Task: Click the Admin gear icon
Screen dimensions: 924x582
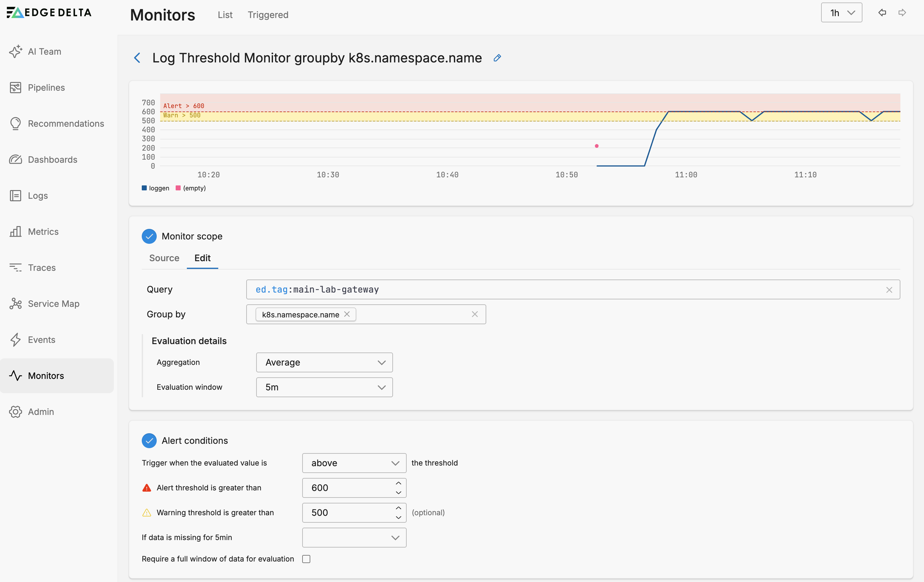Action: [x=15, y=411]
